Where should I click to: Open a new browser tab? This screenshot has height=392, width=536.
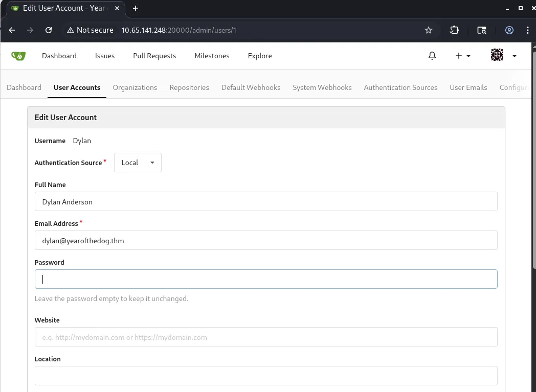tap(136, 8)
